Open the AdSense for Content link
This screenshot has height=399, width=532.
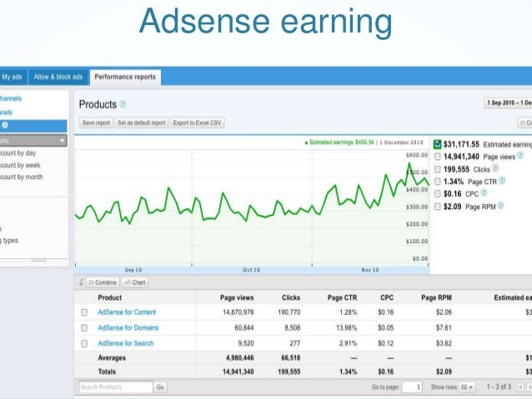(x=127, y=312)
